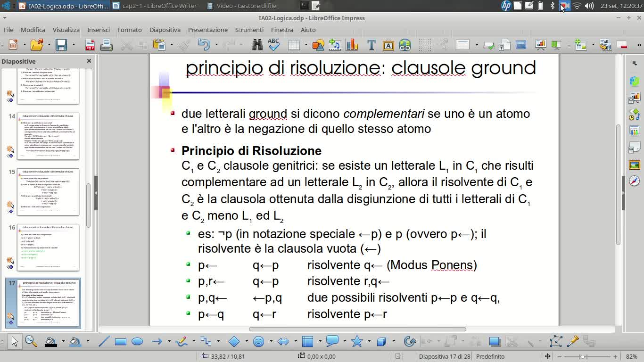Open the Presentazione menu

tap(208, 30)
